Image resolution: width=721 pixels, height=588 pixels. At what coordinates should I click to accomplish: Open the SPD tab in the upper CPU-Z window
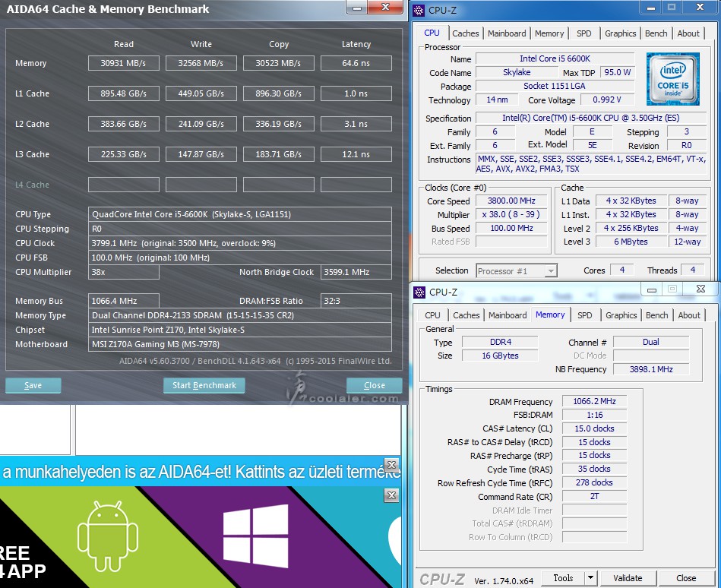(584, 33)
